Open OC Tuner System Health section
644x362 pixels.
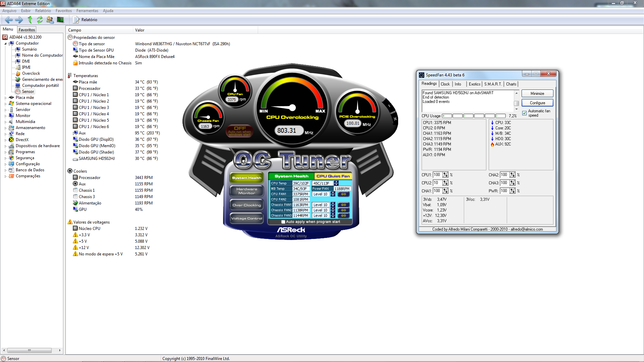pos(247,178)
